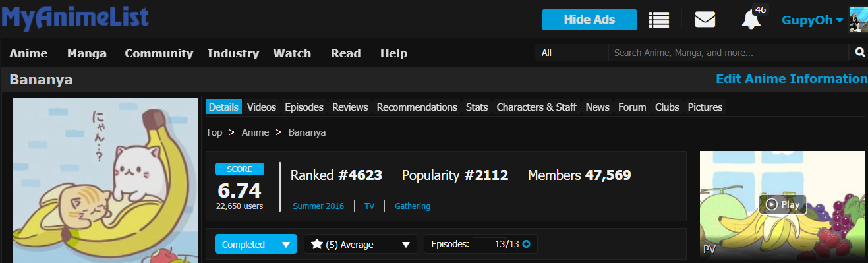Screen dimensions: 868x263
Task: Open the Completed status dropdown
Action: 256,245
